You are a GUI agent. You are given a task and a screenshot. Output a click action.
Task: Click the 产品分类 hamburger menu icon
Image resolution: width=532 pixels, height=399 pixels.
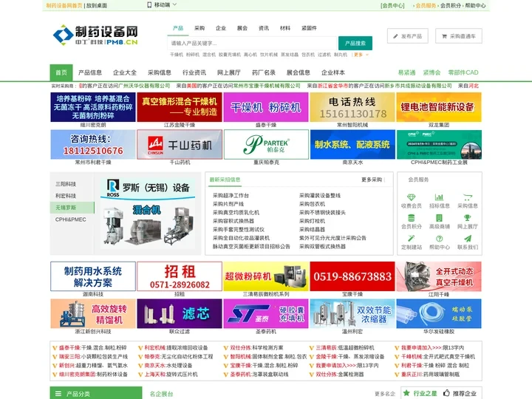pyautogui.click(x=58, y=394)
